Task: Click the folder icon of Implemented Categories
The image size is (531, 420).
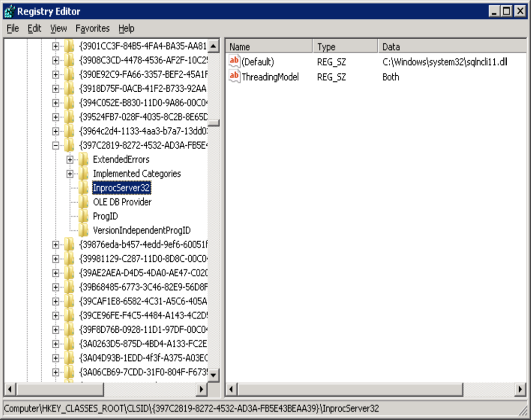Action: [x=83, y=173]
